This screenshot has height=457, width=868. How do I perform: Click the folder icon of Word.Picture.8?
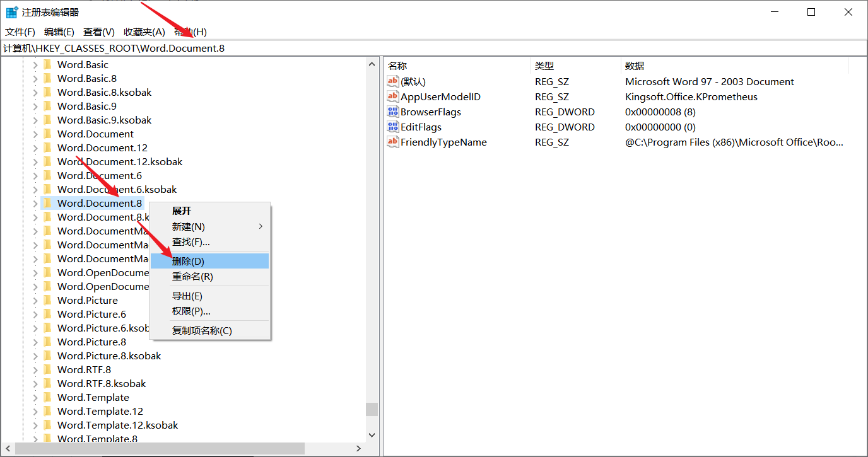(x=47, y=342)
